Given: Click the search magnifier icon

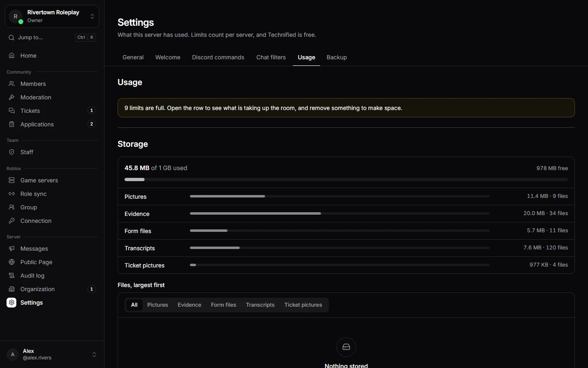Looking at the screenshot, I should [11, 38].
